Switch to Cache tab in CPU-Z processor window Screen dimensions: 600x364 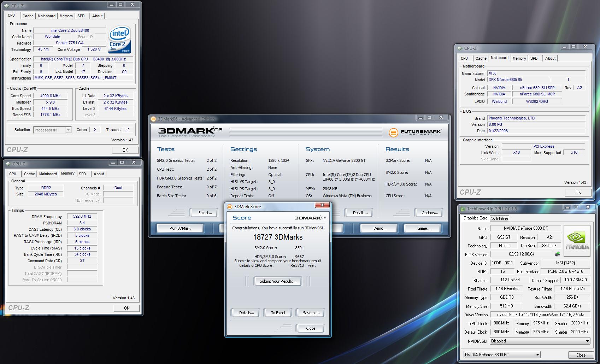coord(28,16)
